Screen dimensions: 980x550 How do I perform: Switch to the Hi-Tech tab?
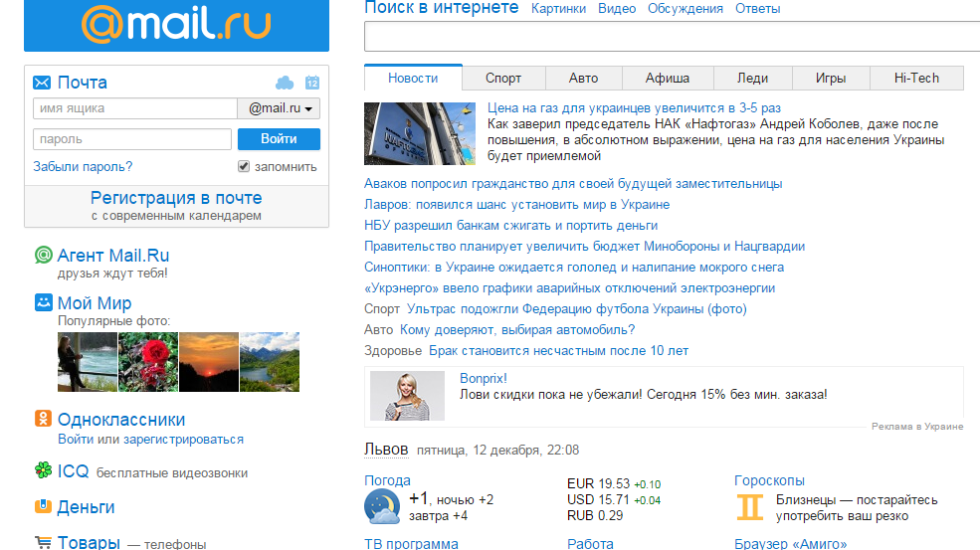(x=917, y=79)
